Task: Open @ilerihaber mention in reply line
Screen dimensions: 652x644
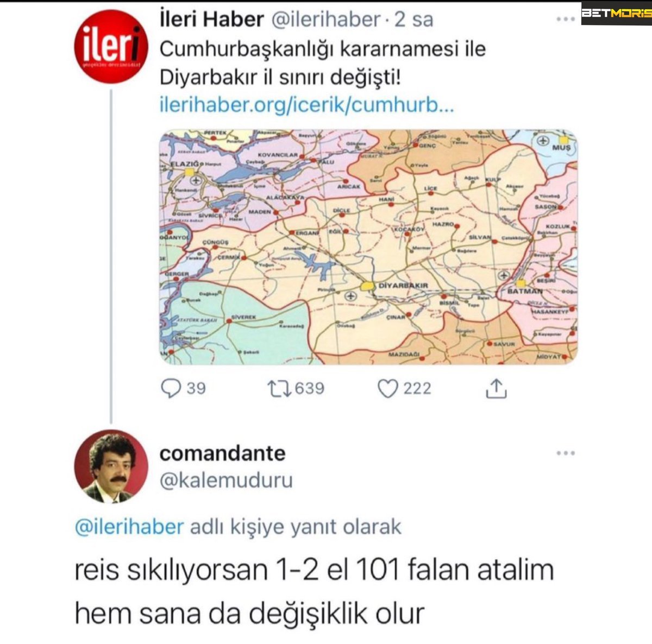Action: 129,527
